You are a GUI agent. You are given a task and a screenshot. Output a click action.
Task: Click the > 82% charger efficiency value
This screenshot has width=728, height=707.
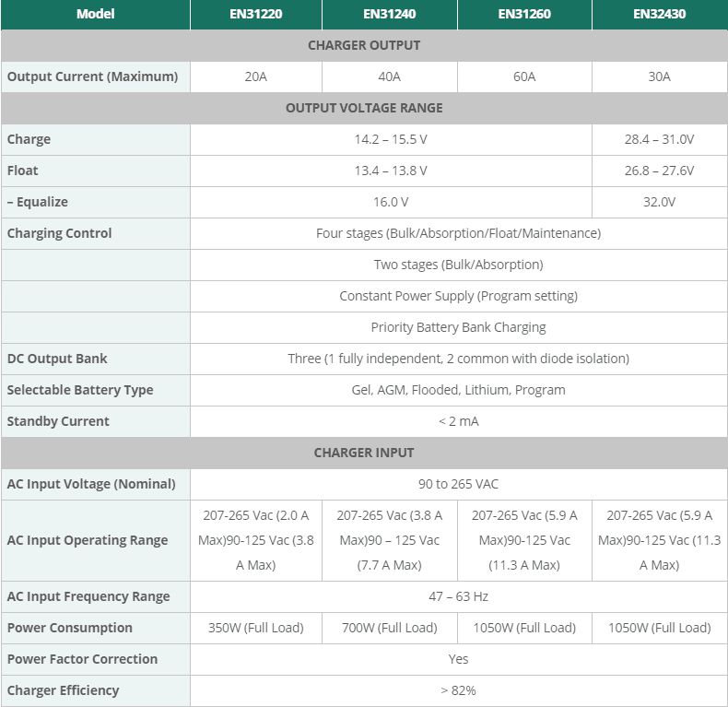458,690
